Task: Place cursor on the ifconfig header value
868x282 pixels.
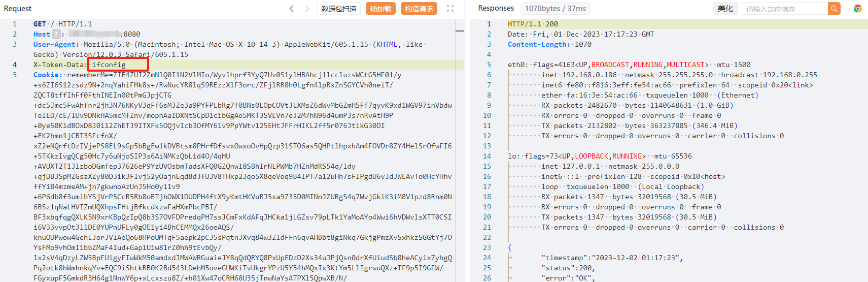Action: [109, 65]
